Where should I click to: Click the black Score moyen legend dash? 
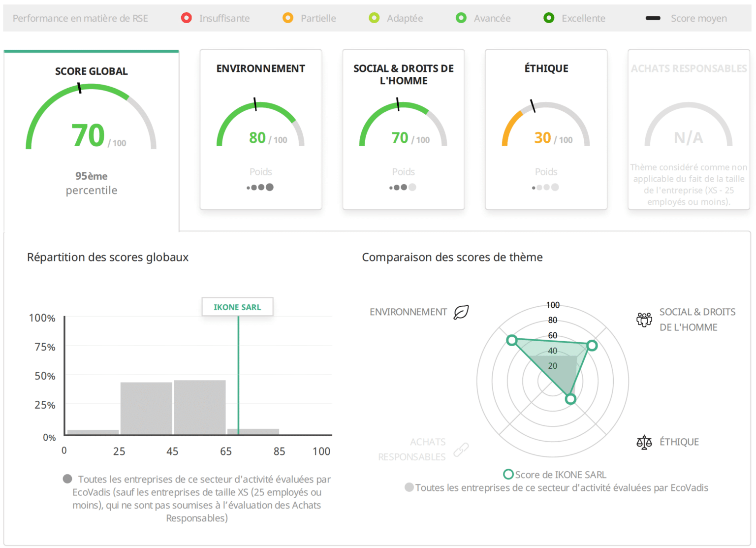click(x=653, y=18)
